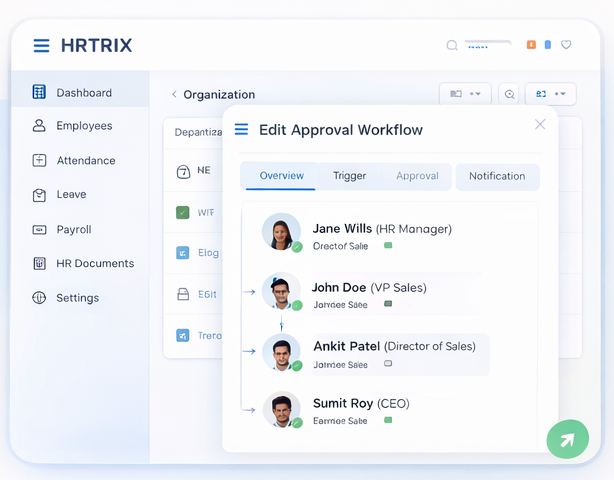Toggle the status indicator under Ankit Patel

(x=388, y=364)
